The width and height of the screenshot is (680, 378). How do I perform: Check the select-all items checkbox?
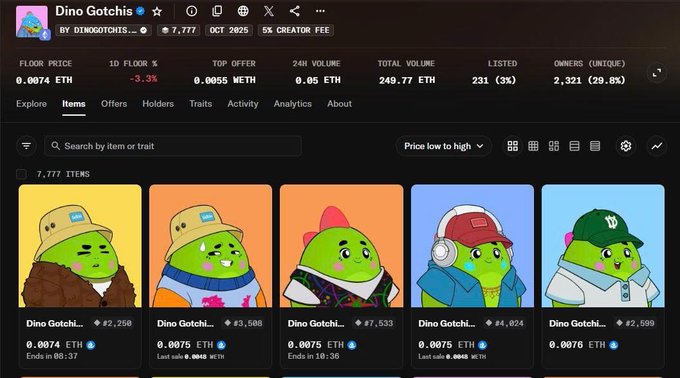pos(21,174)
